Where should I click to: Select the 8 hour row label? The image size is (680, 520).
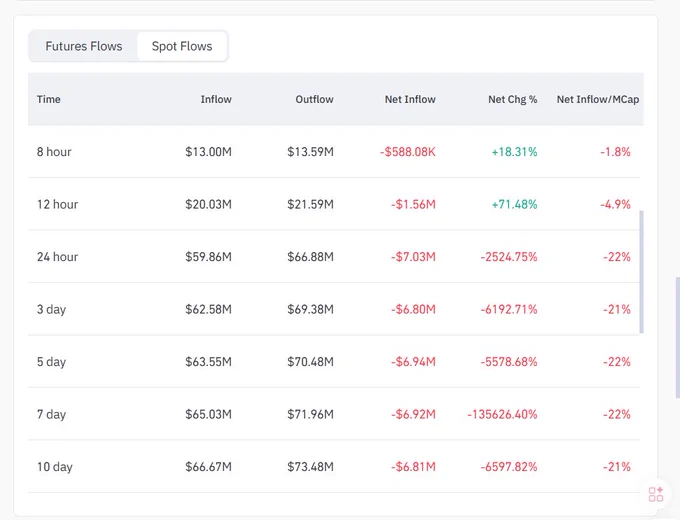point(54,152)
